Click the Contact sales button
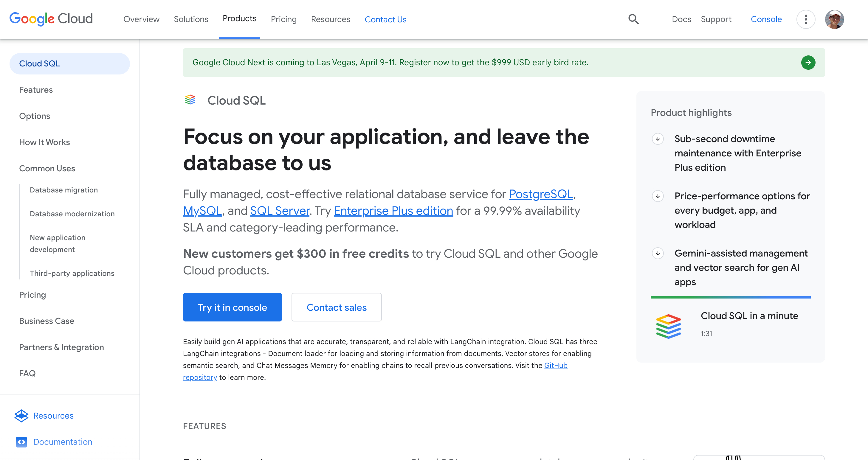This screenshot has height=460, width=868. 336,307
